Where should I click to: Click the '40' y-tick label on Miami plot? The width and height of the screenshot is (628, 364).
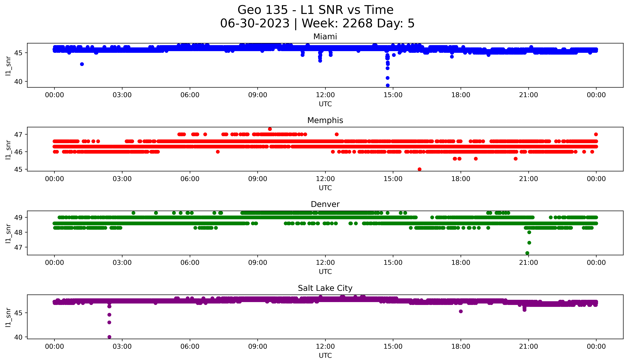[x=18, y=82]
